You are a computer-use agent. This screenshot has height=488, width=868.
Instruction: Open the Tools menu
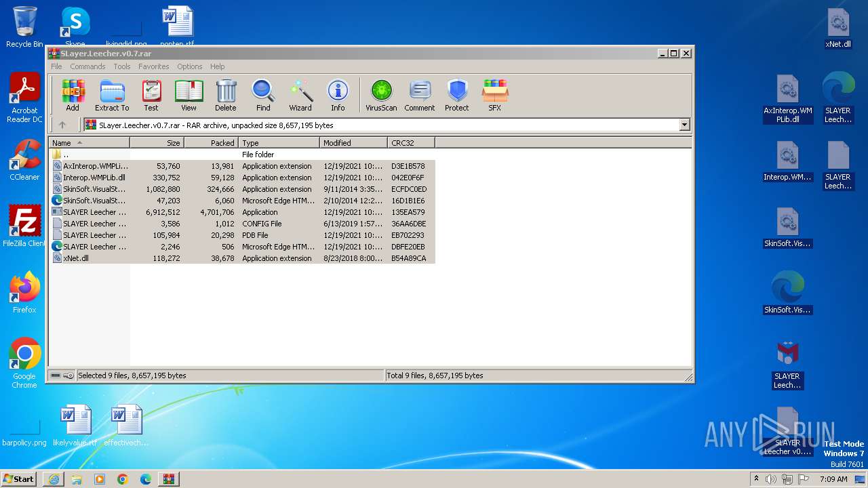coord(122,66)
